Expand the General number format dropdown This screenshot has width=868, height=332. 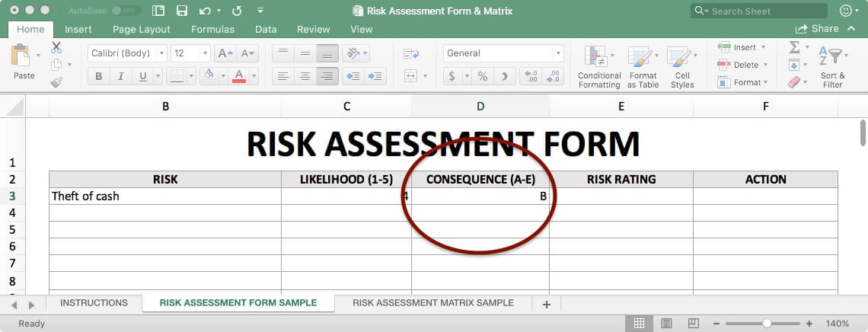(x=558, y=53)
